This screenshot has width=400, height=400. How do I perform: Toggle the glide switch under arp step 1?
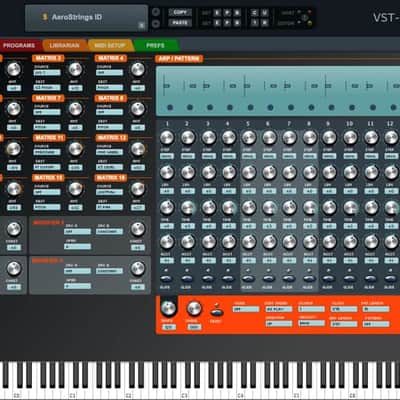pos(167,278)
